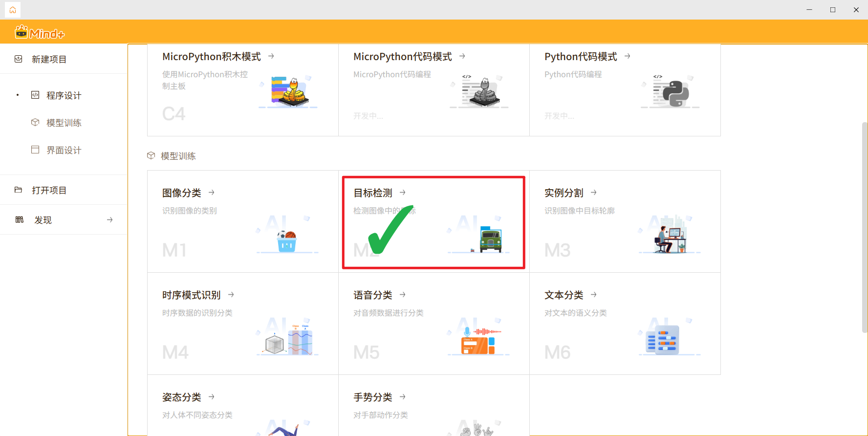Click the vertical scrollbar on right
The width and height of the screenshot is (868, 436).
(865, 227)
